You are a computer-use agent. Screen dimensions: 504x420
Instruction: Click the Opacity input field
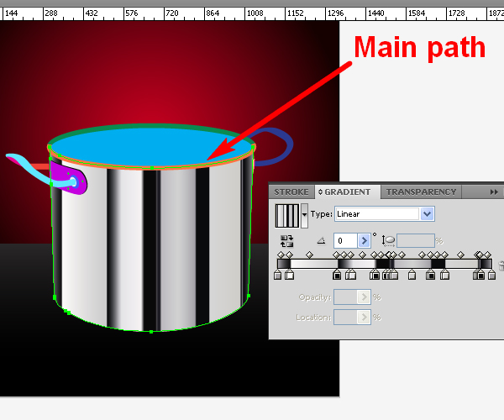pyautogui.click(x=345, y=297)
